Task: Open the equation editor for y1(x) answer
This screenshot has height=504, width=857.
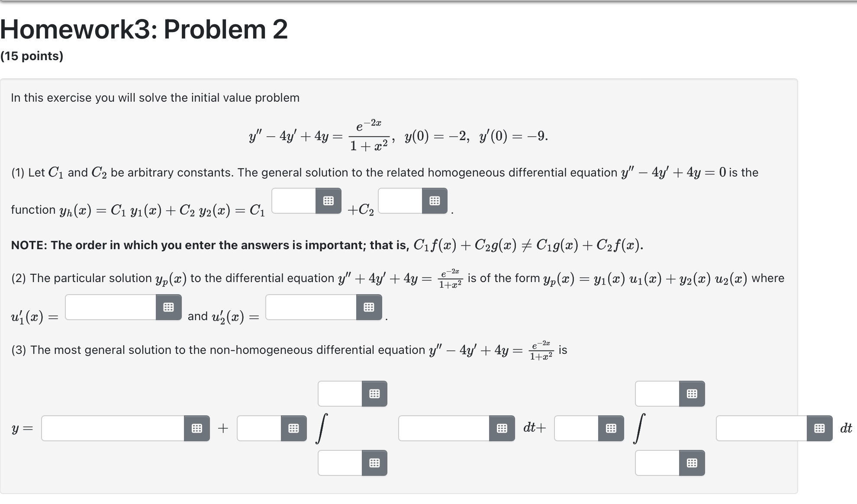Action: (328, 200)
